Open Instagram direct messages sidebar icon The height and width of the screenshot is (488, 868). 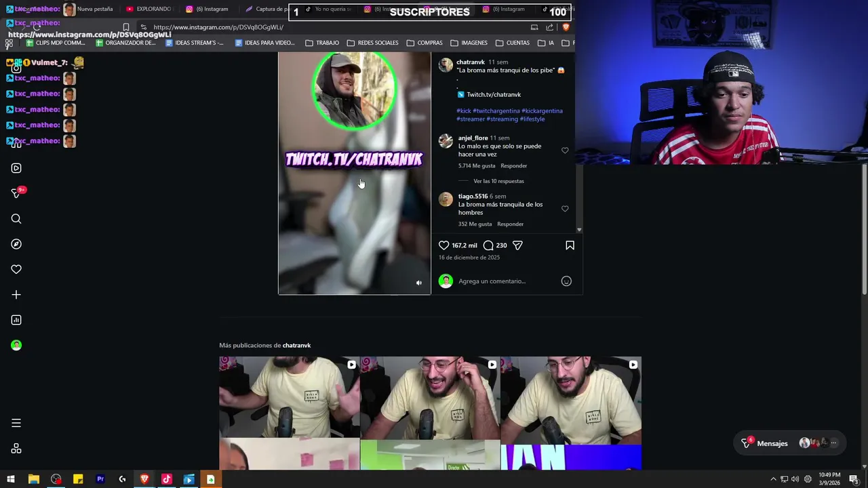(x=16, y=193)
